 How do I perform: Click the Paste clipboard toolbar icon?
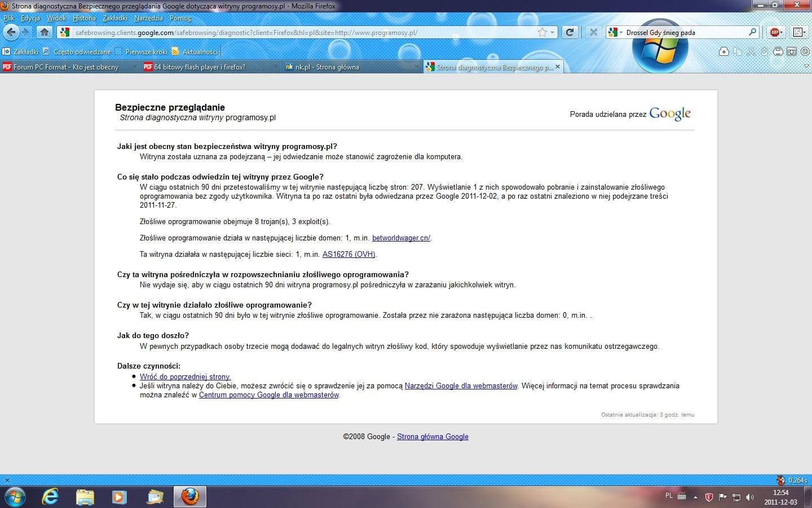pos(765,51)
